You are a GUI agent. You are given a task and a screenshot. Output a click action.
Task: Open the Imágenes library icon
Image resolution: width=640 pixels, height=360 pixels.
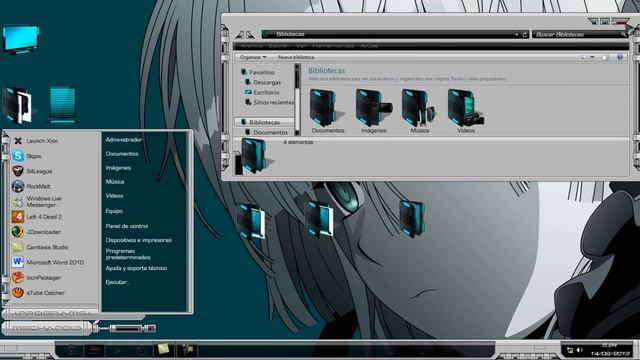(x=373, y=111)
